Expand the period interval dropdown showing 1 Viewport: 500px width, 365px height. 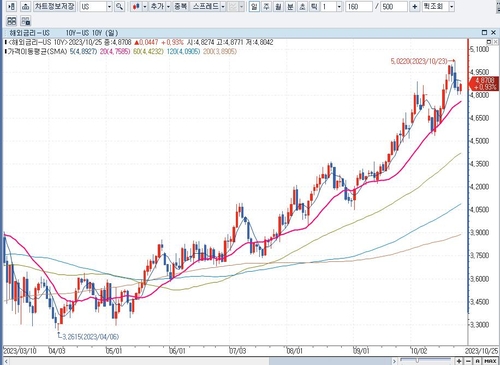click(339, 6)
